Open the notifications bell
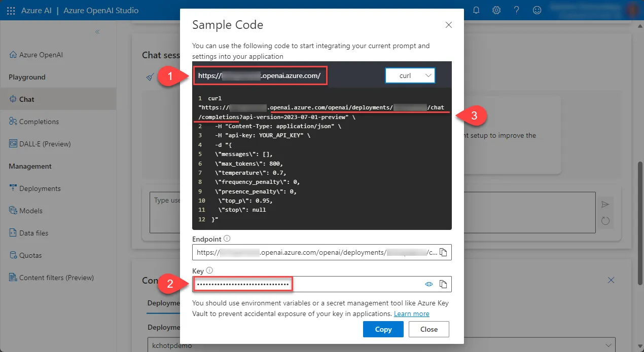The image size is (644, 352). pos(476,10)
